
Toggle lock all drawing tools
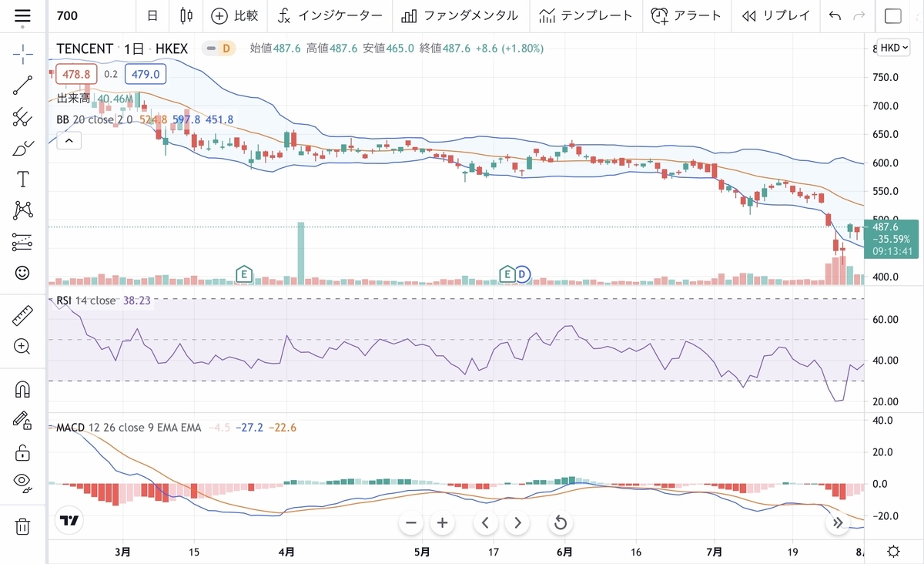23,452
